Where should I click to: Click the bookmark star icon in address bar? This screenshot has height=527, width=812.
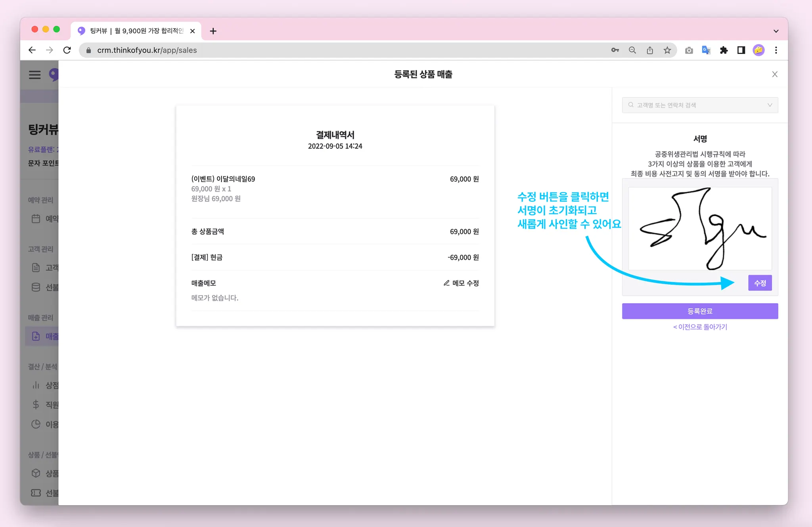667,50
